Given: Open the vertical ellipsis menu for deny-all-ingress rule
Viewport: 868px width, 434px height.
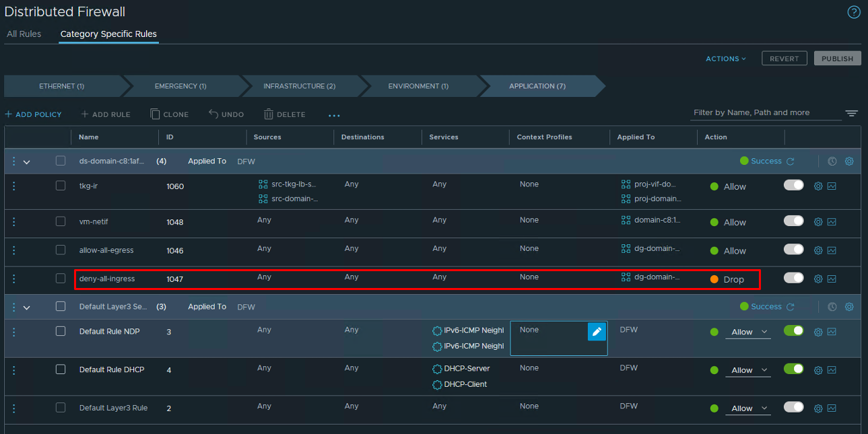Looking at the screenshot, I should (13, 278).
